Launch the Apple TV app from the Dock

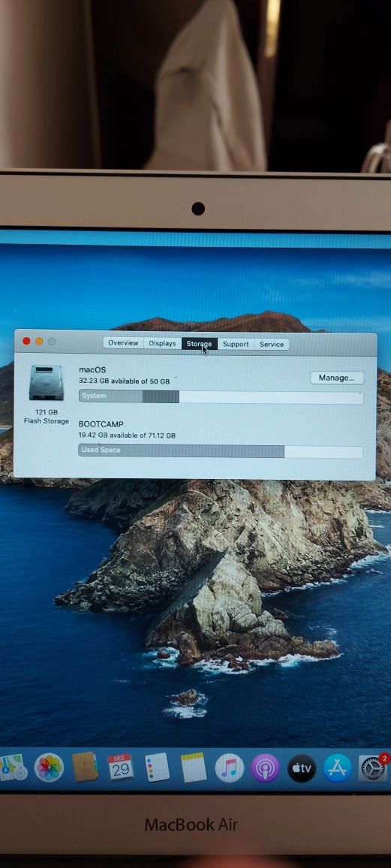pyautogui.click(x=302, y=768)
